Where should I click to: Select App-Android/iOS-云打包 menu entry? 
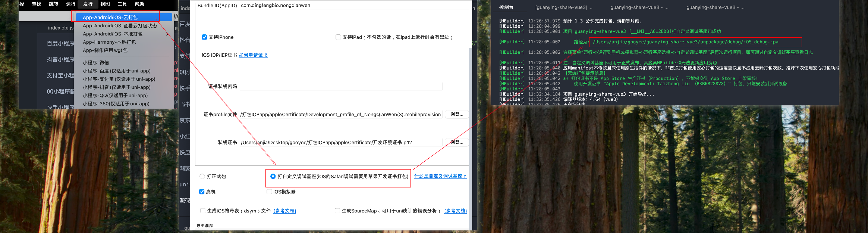point(110,18)
